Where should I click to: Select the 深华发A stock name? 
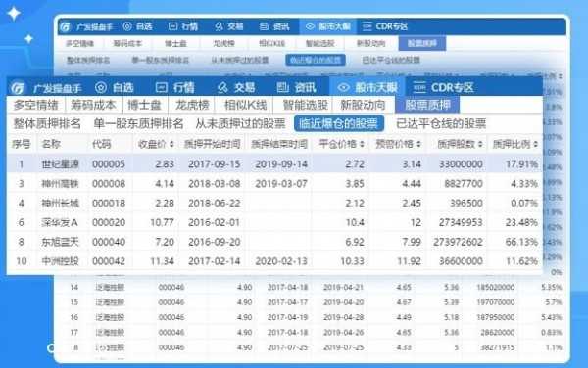60,223
